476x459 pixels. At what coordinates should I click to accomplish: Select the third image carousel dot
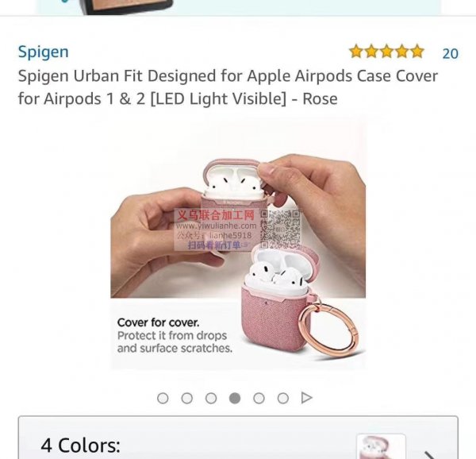(x=211, y=398)
